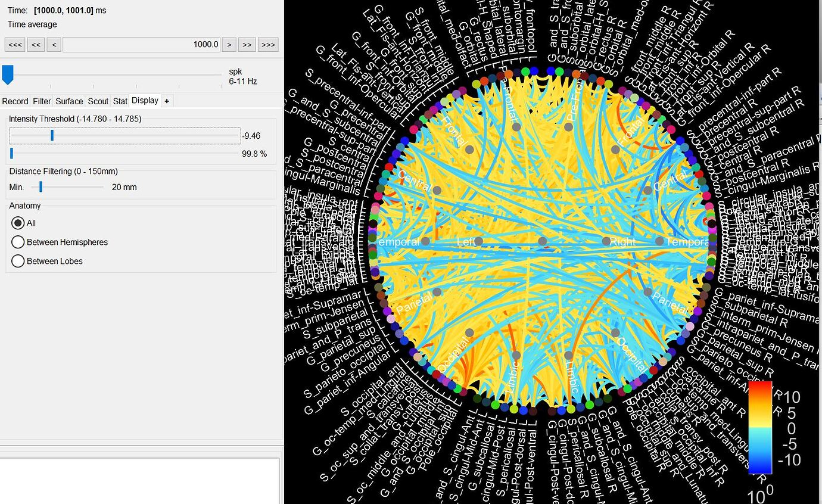822x504 pixels.
Task: Click the + tab to add a panel
Action: 167,101
